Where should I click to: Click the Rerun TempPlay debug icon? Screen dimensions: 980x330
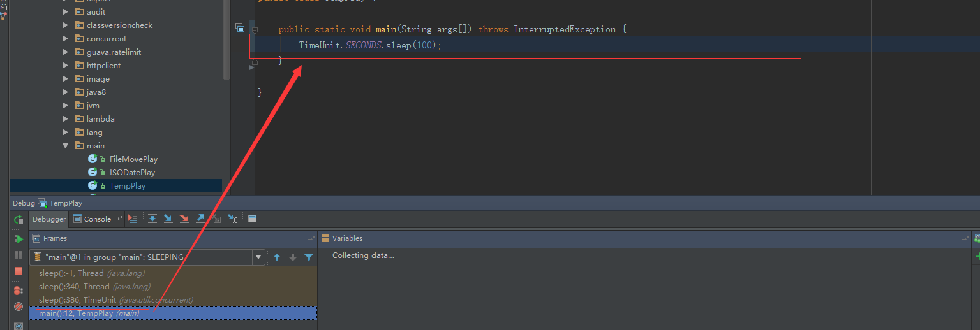[19, 219]
